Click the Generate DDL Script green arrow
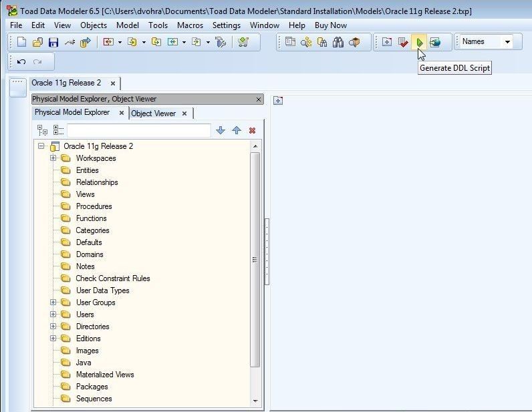Screen dimensions: 532x412 (419, 42)
